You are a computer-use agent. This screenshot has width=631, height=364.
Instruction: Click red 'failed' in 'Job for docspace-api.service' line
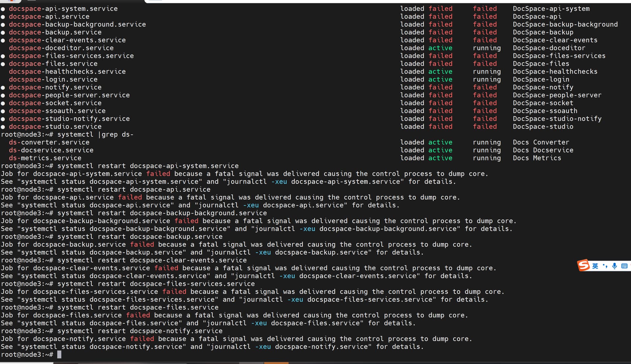coord(130,197)
